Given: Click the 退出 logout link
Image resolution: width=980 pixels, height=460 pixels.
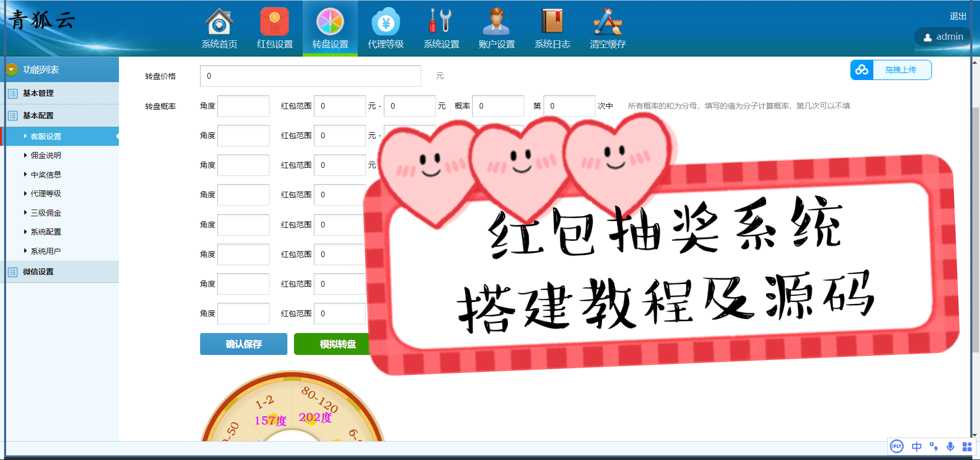Looking at the screenshot, I should (x=958, y=16).
